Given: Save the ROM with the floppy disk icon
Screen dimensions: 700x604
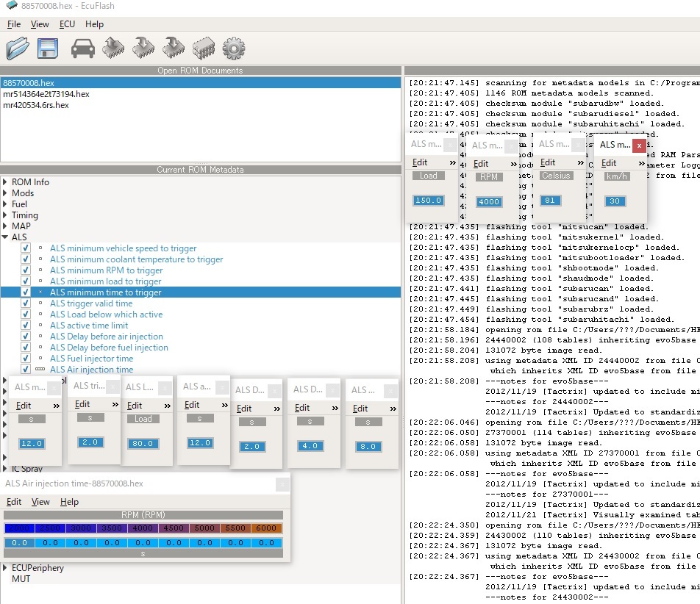Looking at the screenshot, I should (48, 48).
